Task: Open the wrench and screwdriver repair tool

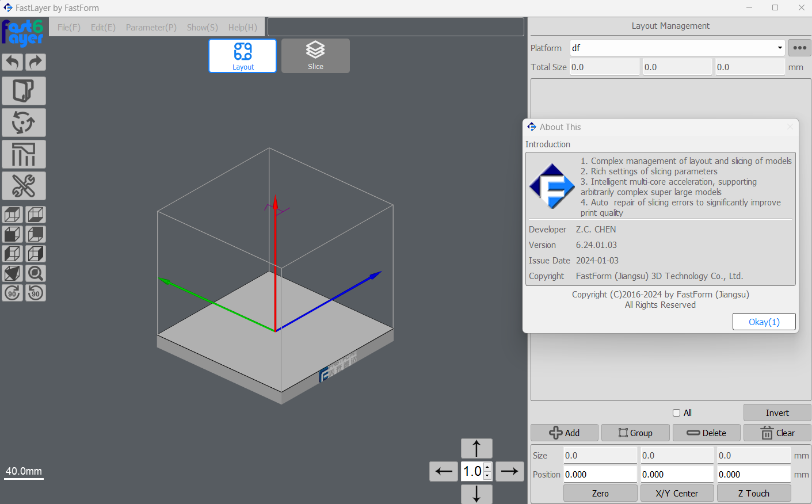Action: 24,186
